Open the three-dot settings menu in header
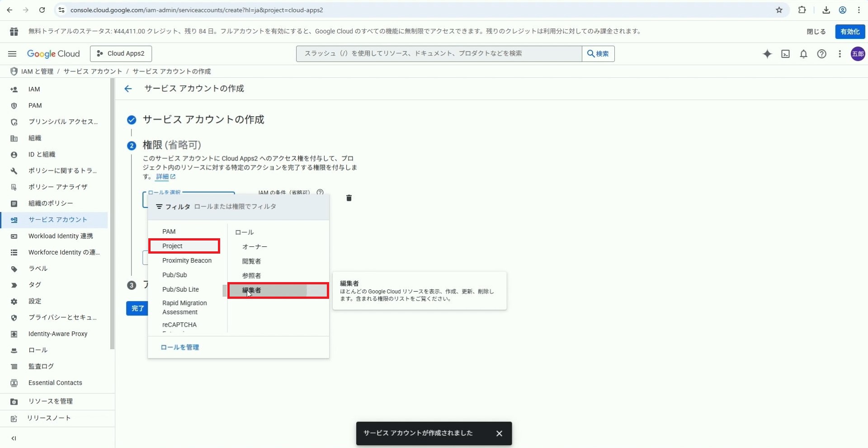 [840, 54]
